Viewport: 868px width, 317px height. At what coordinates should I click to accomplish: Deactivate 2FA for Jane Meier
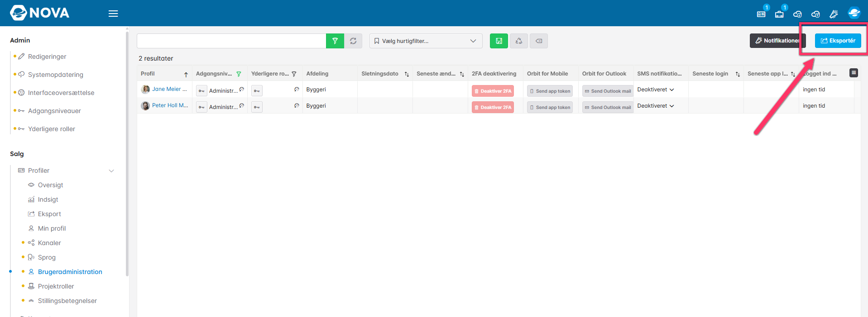493,91
